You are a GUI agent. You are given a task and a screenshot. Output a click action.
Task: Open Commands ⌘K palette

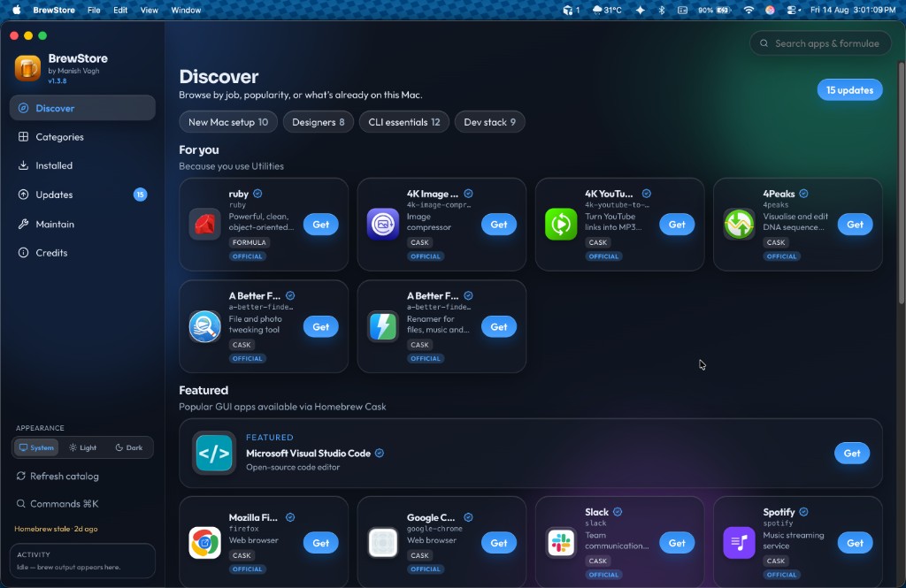[x=58, y=504]
